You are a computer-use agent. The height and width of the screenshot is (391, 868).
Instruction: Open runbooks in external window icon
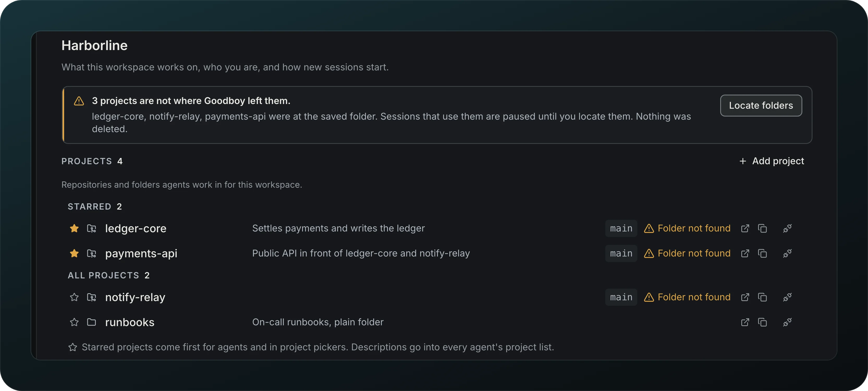point(745,322)
